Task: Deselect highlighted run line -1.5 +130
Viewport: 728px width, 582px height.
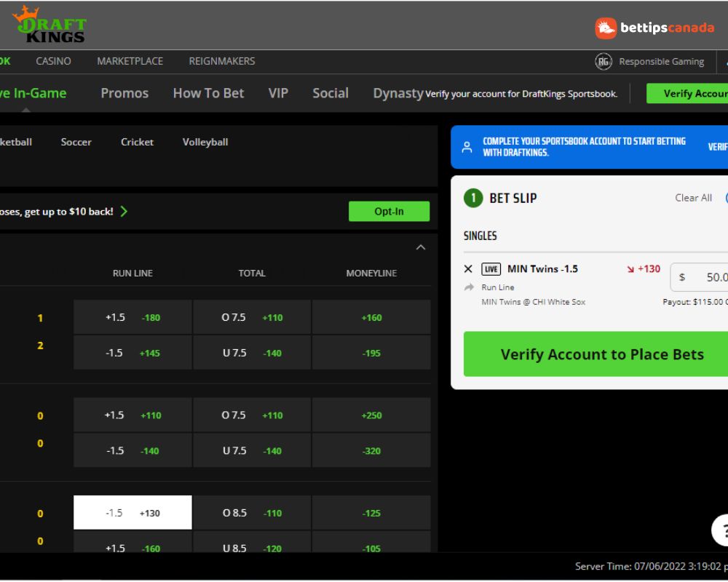Action: [132, 513]
